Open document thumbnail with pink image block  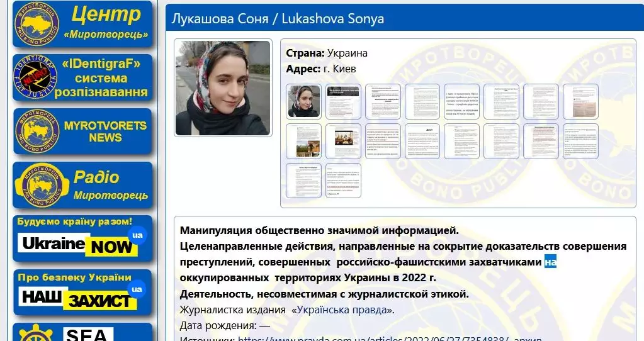click(580, 101)
